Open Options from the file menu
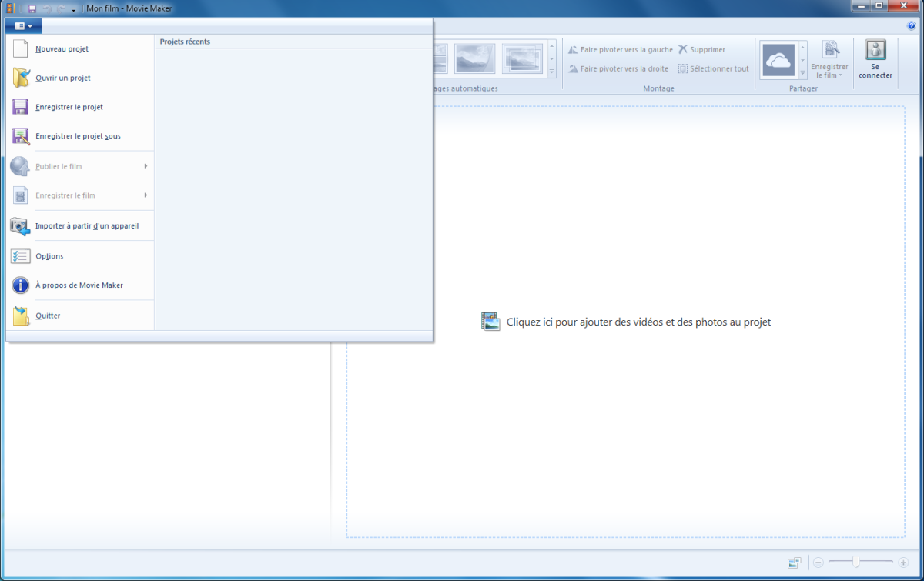Viewport: 924px width, 581px height. [80, 256]
